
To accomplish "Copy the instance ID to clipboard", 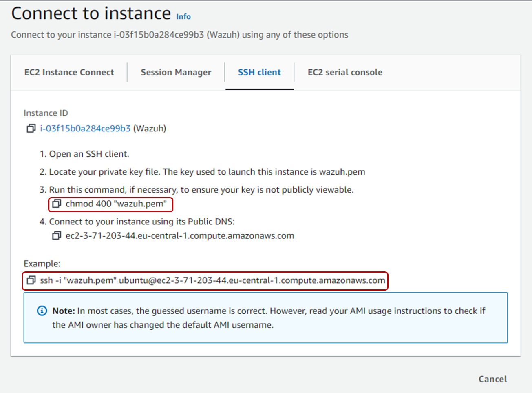I will click(31, 129).
